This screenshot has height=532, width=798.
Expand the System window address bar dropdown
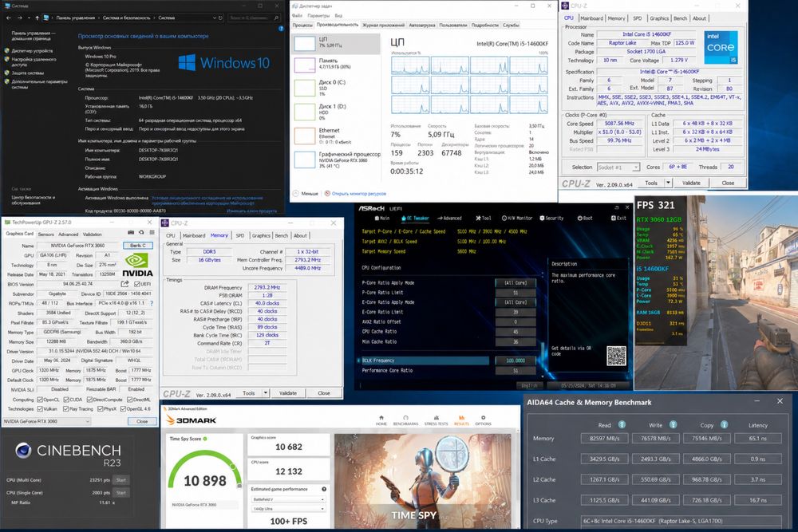pyautogui.click(x=214, y=18)
